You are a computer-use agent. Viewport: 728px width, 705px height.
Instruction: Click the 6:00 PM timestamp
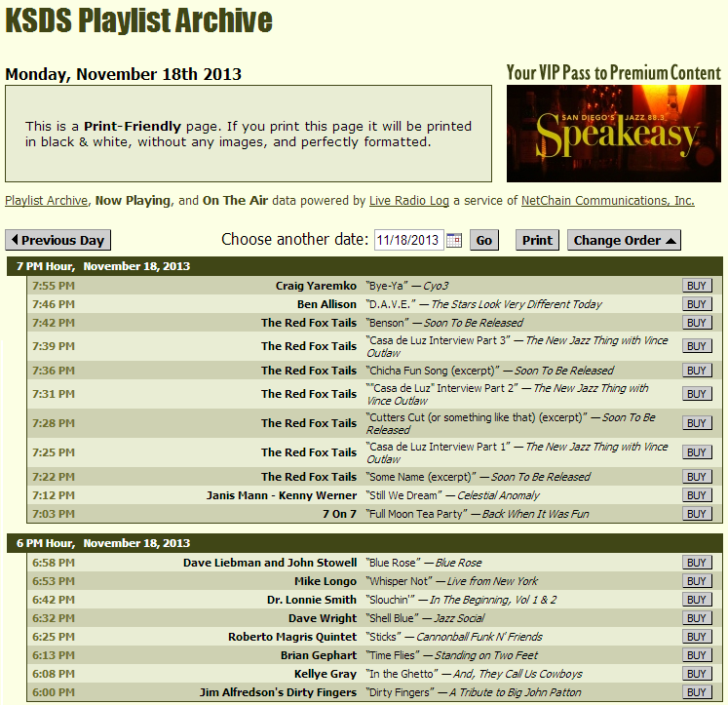(x=54, y=692)
